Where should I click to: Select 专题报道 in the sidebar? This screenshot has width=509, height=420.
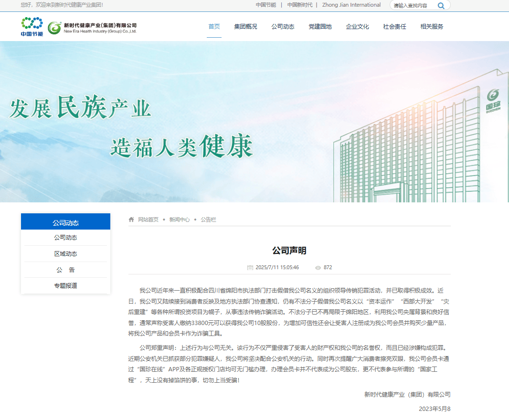(65, 285)
